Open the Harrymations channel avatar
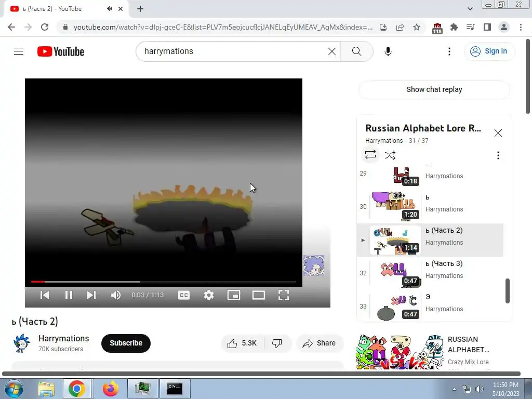 22,343
